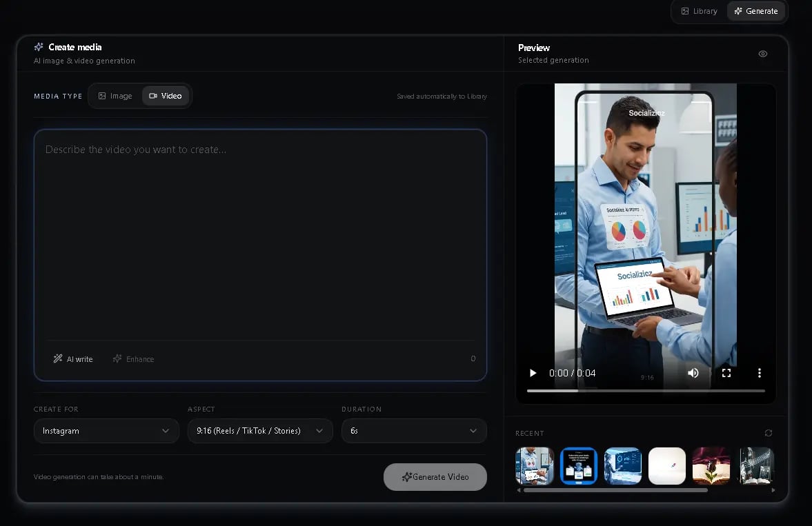Toggle the preview eye visibility icon
The height and width of the screenshot is (526, 812).
point(763,54)
